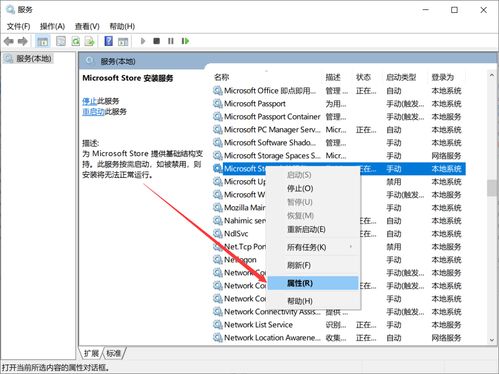The height and width of the screenshot is (374, 499).
Task: Click the green Refresh toolbar icon
Action: (76, 41)
